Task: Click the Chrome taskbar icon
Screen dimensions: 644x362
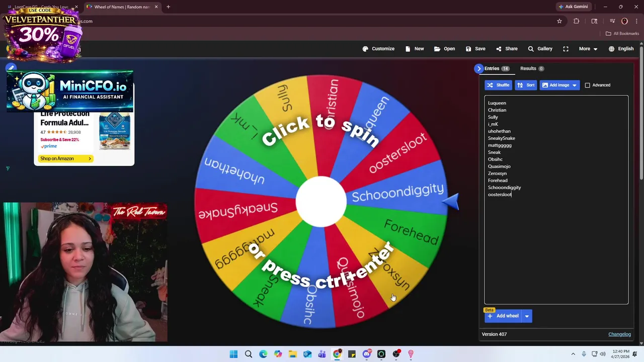Action: point(337,354)
